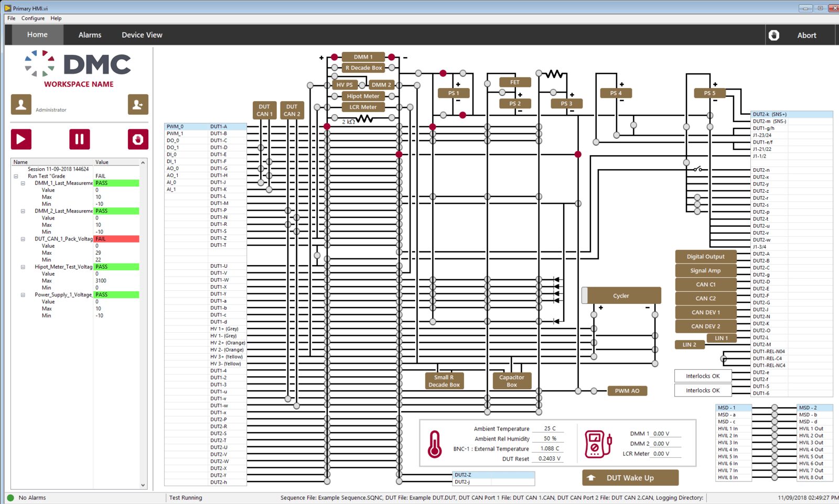
Task: Click the red pause button
Action: pos(79,139)
